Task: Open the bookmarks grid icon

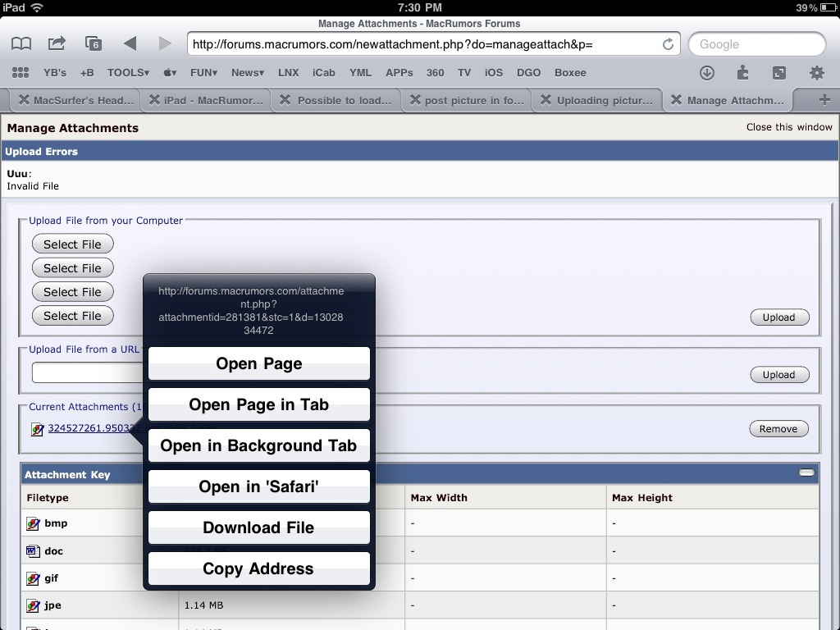Action: tap(21, 72)
